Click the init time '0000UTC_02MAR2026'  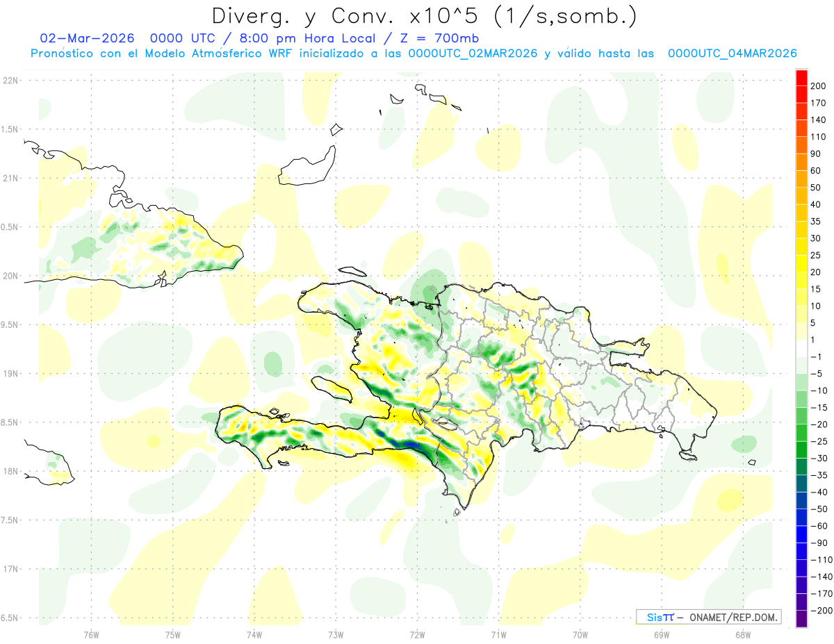click(473, 53)
